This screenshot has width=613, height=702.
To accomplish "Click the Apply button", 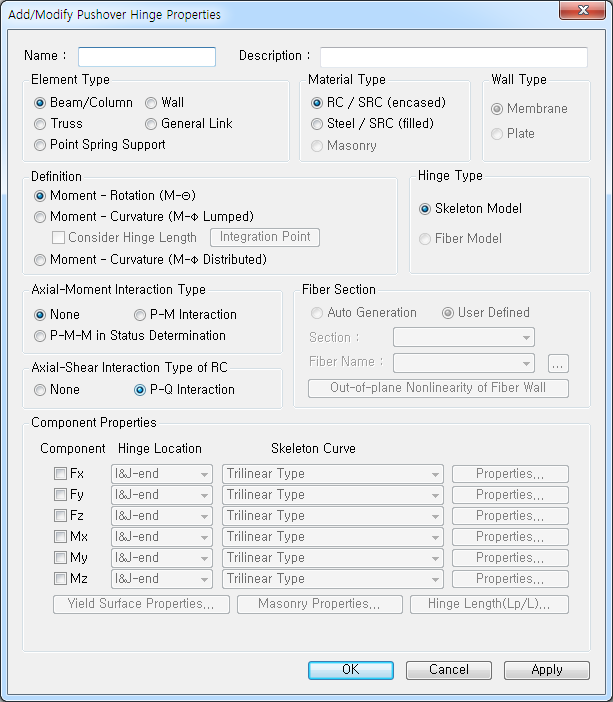I will point(547,670).
